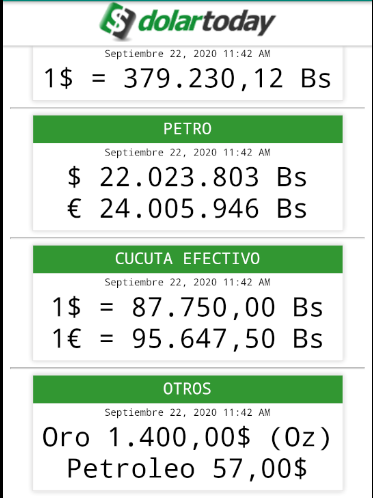Click the date stamp under OTROS header
Image resolution: width=373 pixels, height=498 pixels.
[x=188, y=412]
